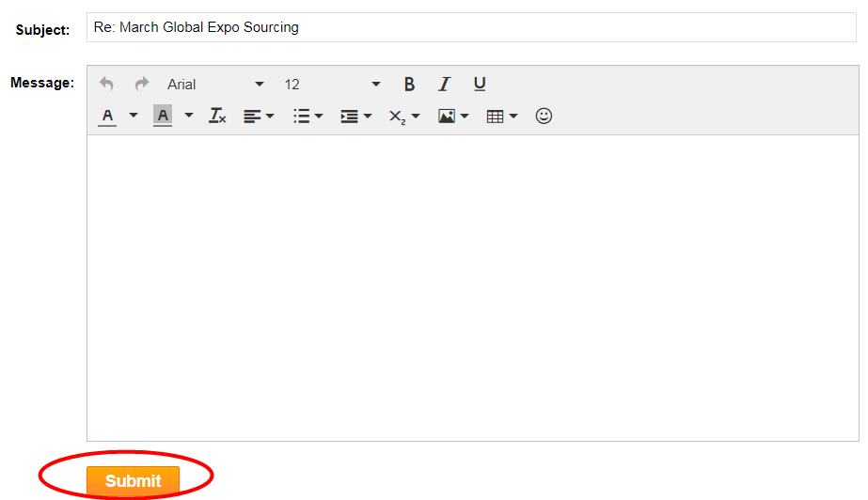This screenshot has height=500, width=868.
Task: Apply the text background highlight color
Action: [163, 117]
